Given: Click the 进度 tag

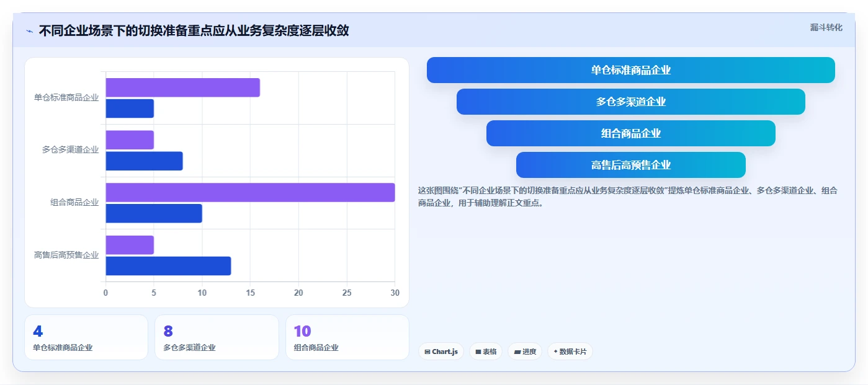Looking at the screenshot, I should 525,352.
